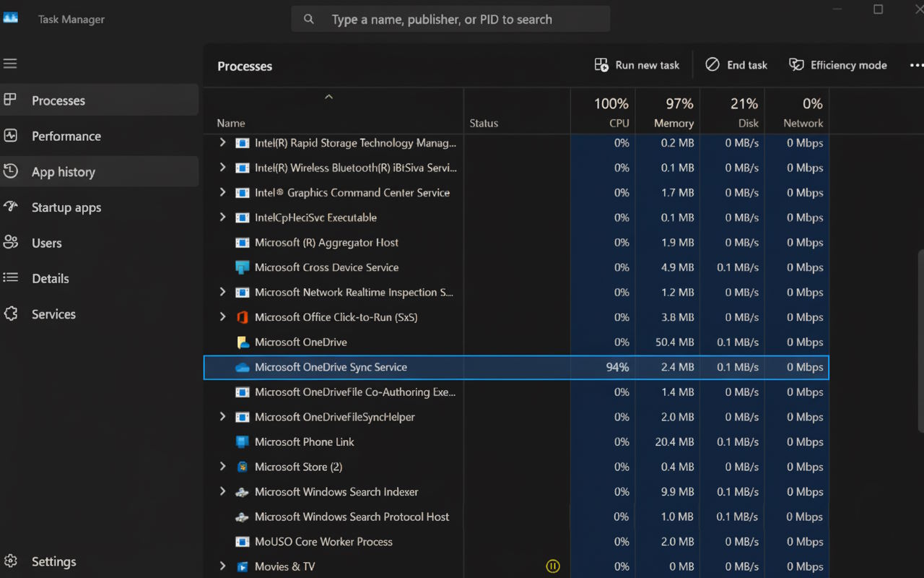
Task: Click the Microsoft Store app icon
Action: click(x=243, y=467)
